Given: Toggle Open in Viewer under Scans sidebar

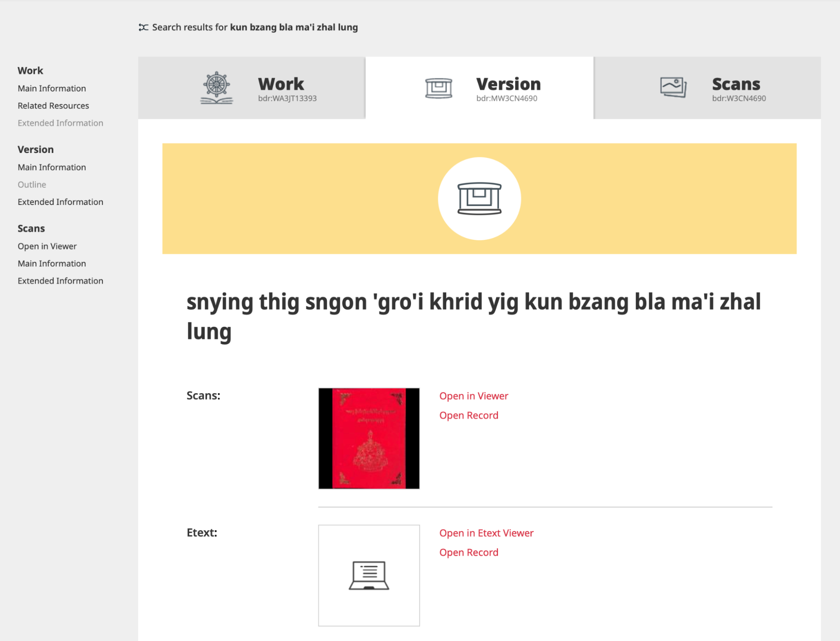Looking at the screenshot, I should coord(47,246).
